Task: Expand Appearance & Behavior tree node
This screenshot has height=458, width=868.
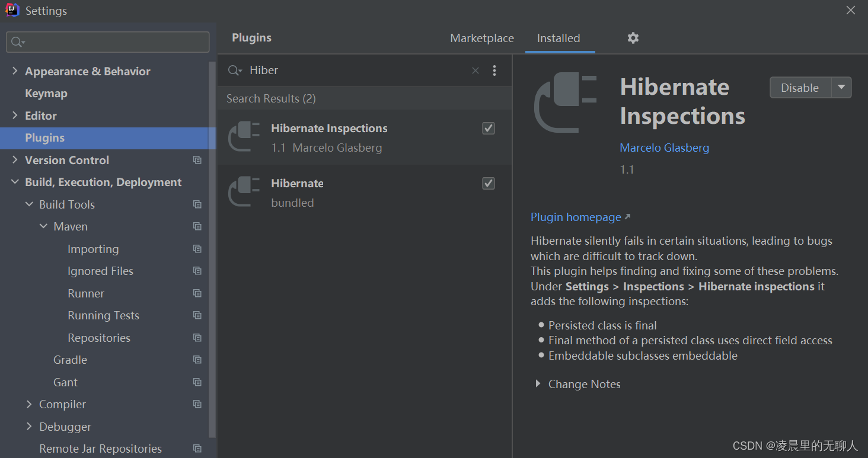Action: [15, 71]
